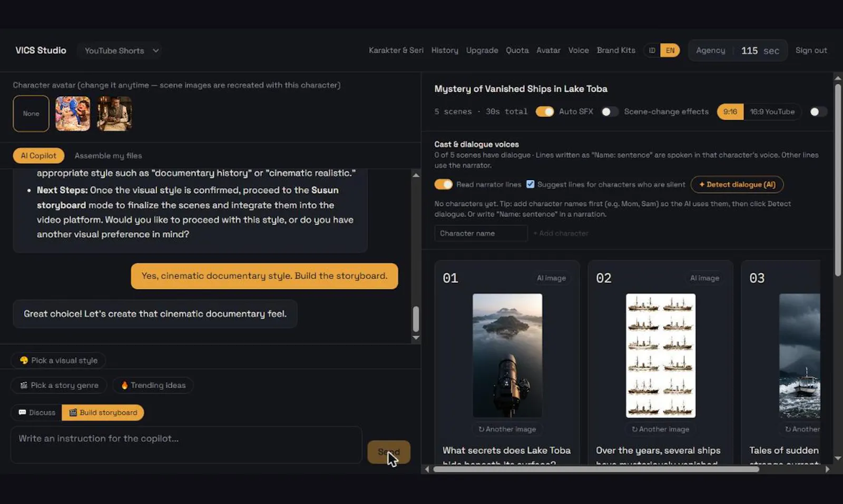The width and height of the screenshot is (843, 504).
Task: Focus the copilot instruction text box
Action: [x=187, y=445]
